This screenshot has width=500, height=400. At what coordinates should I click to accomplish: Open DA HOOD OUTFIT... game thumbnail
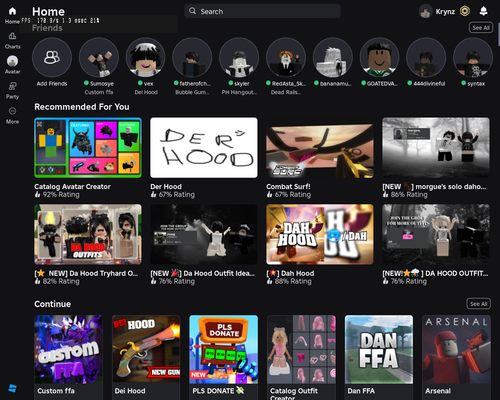pyautogui.click(x=436, y=234)
